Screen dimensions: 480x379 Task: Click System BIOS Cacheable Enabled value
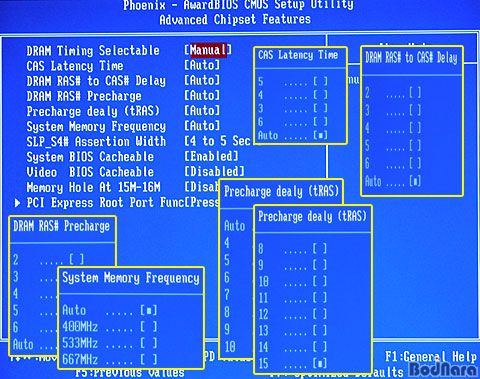point(212,156)
